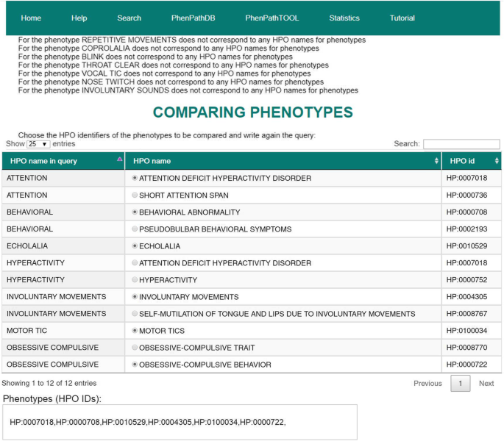
Task: Click the Next pagination button
Action: pos(486,383)
